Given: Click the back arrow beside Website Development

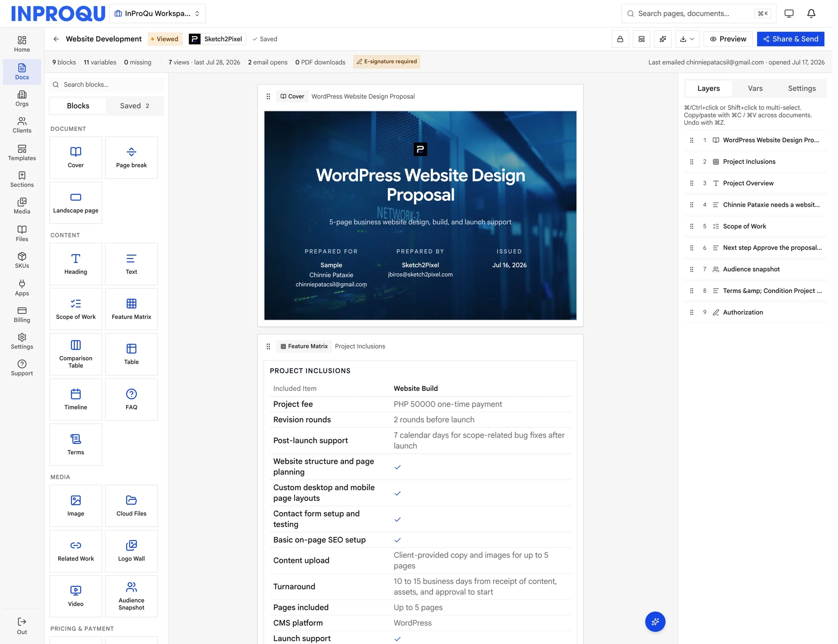Looking at the screenshot, I should click(56, 39).
